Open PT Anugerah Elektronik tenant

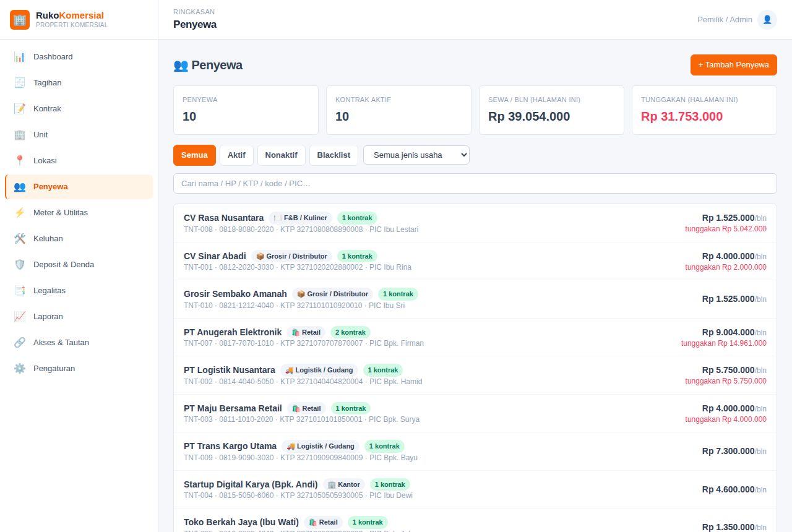(x=475, y=337)
